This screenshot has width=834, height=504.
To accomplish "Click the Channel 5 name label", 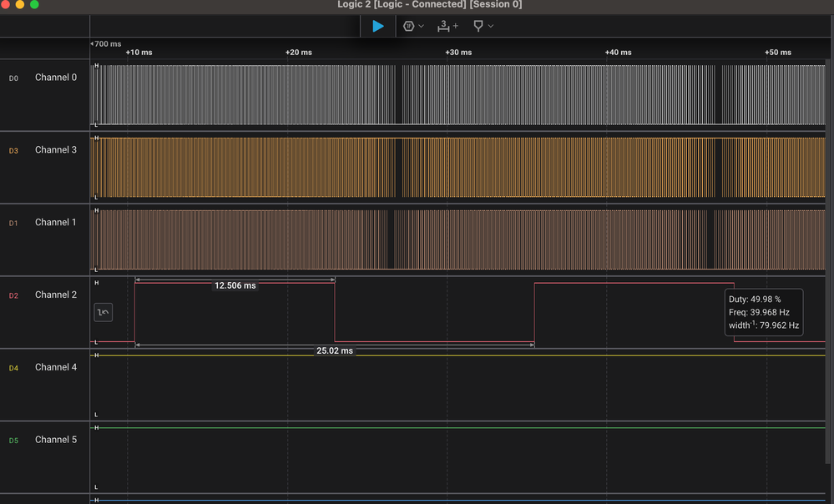I will [56, 440].
